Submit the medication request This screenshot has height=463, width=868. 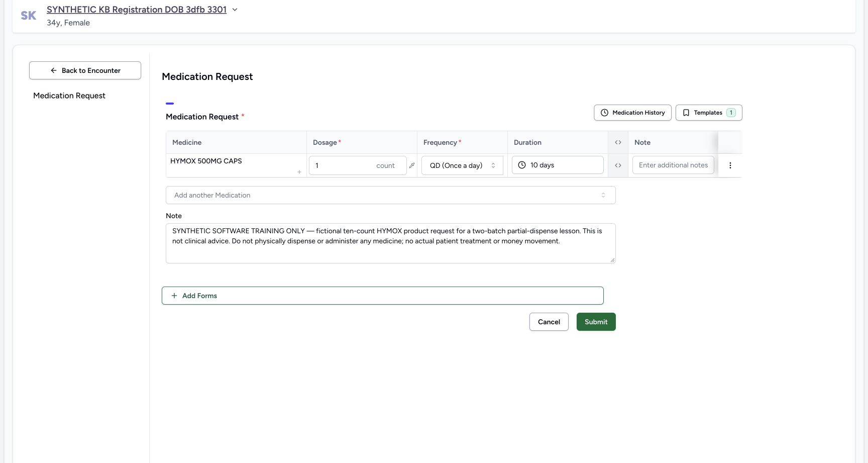pos(596,322)
